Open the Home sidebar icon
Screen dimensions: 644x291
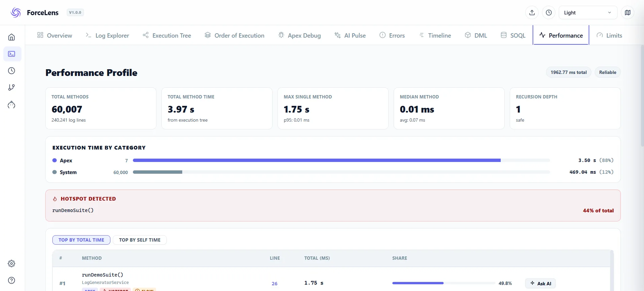click(x=11, y=37)
